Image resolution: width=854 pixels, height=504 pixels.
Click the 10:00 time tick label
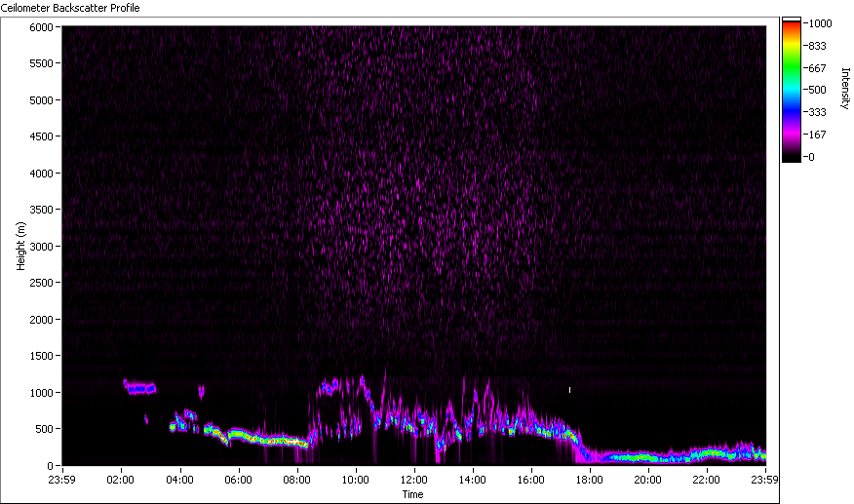[355, 480]
